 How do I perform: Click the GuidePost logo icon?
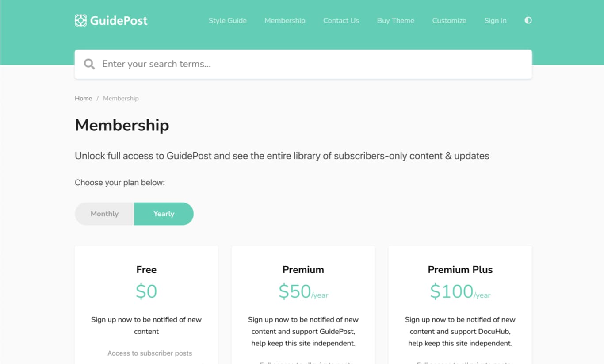80,20
